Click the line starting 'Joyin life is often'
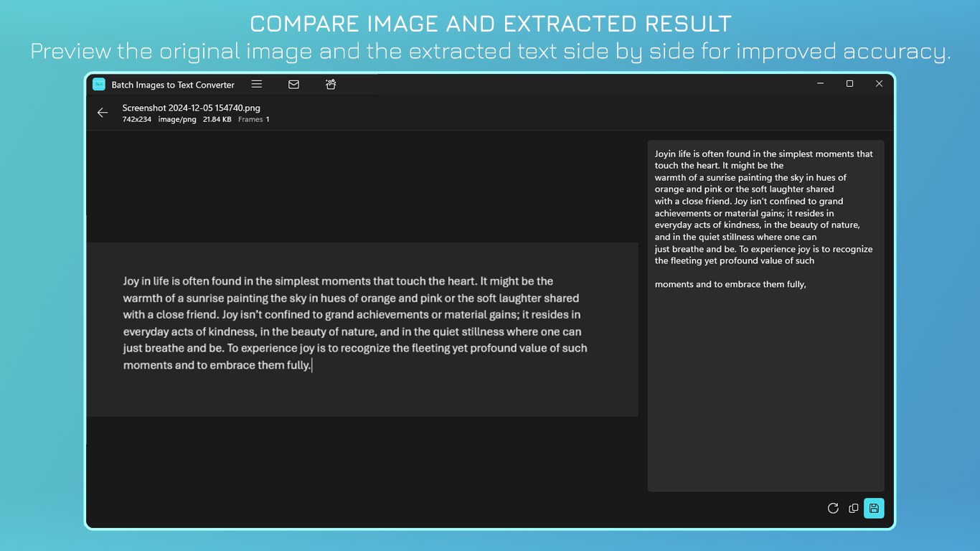The height and width of the screenshot is (551, 980). pos(763,154)
